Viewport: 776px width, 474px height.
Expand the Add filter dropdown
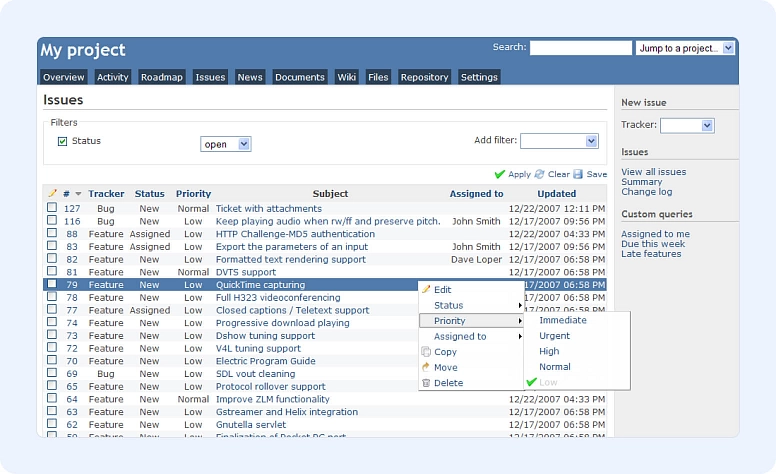click(559, 141)
